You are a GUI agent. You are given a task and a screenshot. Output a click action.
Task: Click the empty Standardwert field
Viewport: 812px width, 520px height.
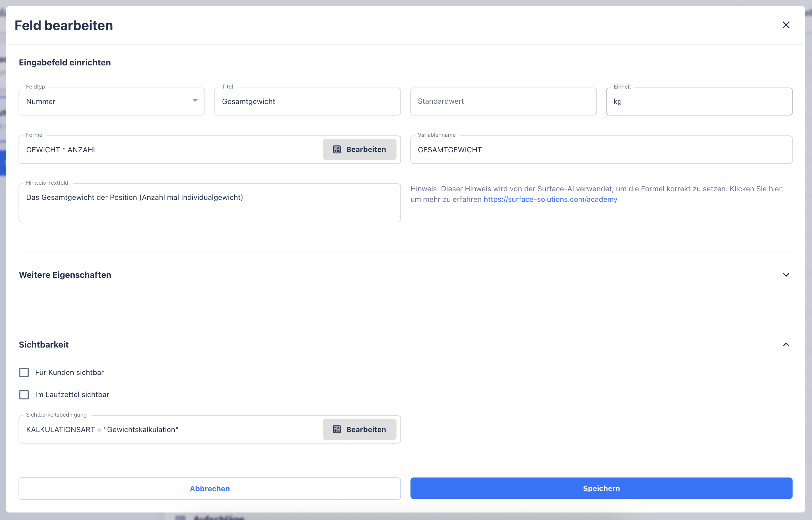503,102
